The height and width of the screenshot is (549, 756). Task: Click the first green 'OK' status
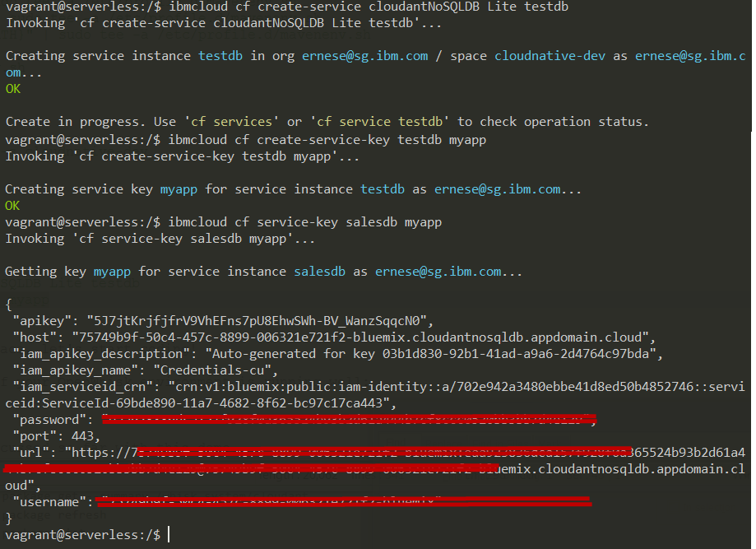pos(13,89)
